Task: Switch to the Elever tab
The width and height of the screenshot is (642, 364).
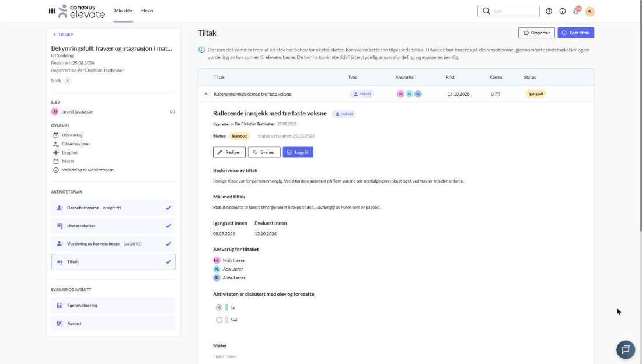Action: pyautogui.click(x=148, y=10)
